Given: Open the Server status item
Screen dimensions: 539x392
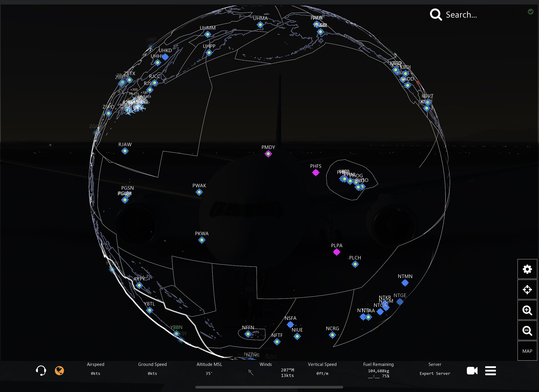Looking at the screenshot, I should coord(435,369).
